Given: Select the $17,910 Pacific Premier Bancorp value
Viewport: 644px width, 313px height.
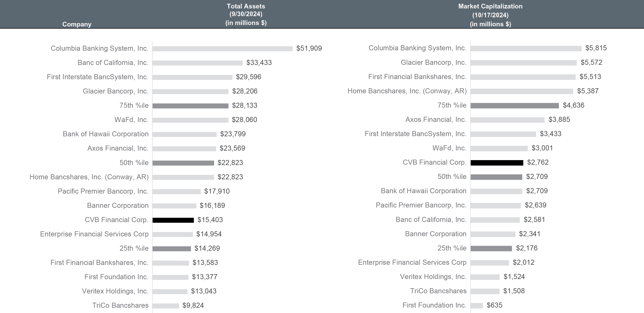Looking at the screenshot, I should pos(217,191).
